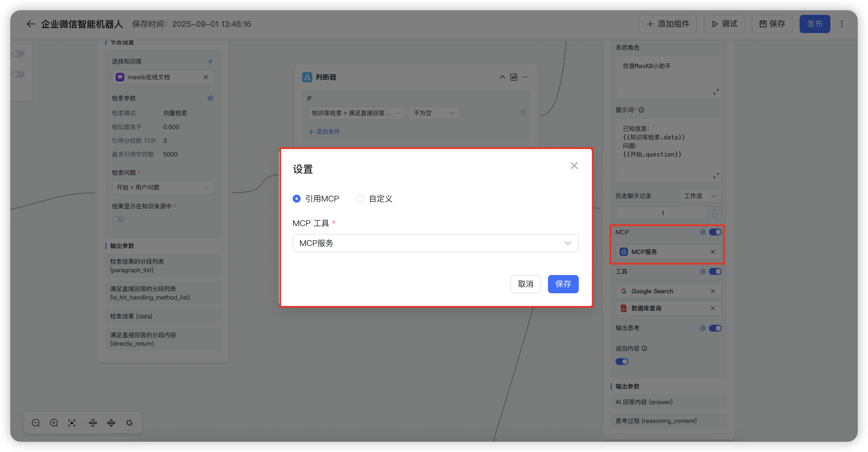This screenshot has height=452, width=868.
Task: Toggle the 输出思考 switch
Action: 715,328
